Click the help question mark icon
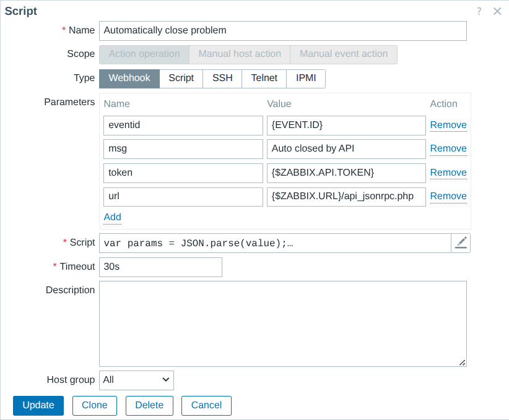Image resolution: width=509 pixels, height=420 pixels. [479, 11]
